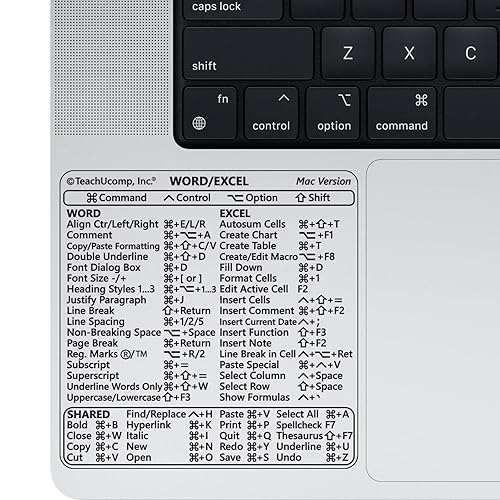Click the "Fill Down" row

pyautogui.click(x=271, y=267)
